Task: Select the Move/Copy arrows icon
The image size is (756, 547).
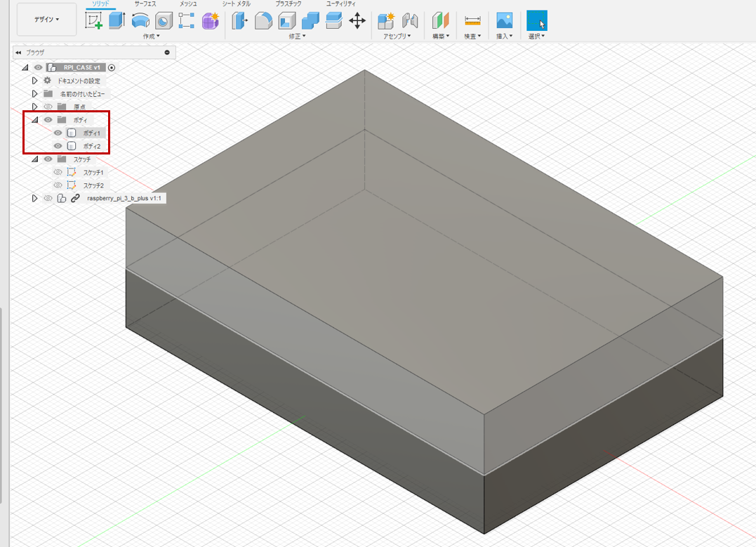Action: (357, 21)
